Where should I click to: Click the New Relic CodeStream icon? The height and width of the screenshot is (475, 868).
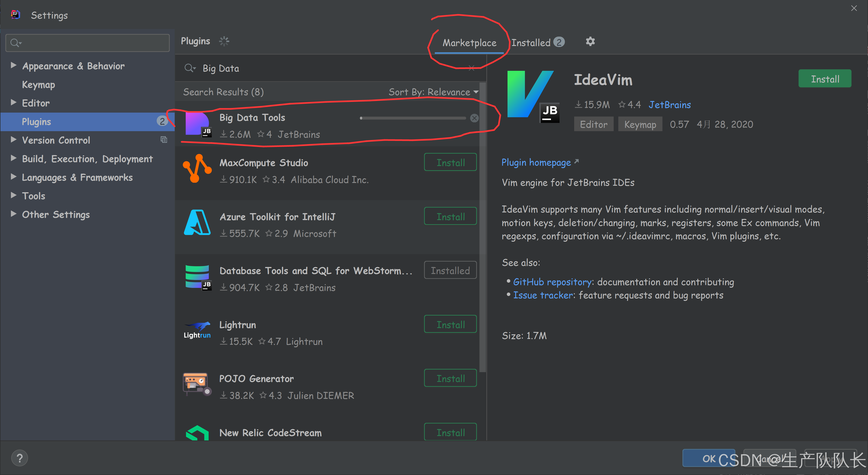coord(197,433)
